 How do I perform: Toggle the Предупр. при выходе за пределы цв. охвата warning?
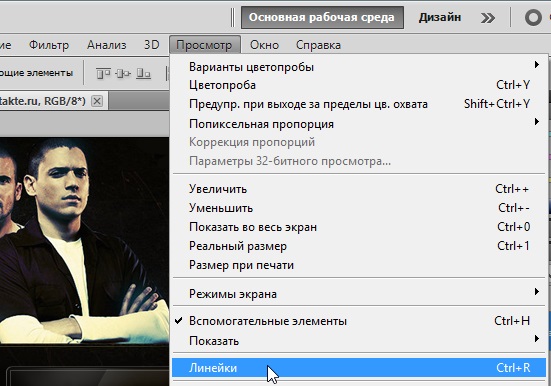tap(359, 104)
